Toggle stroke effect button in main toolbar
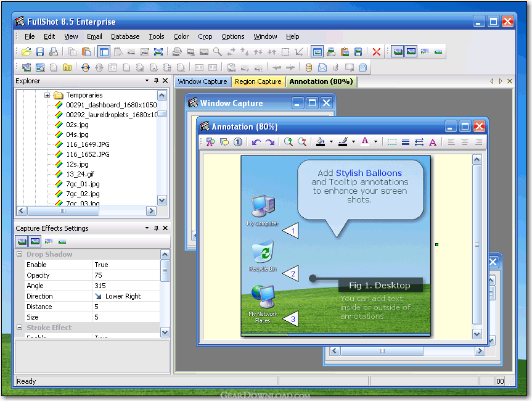The image size is (532, 401). [411, 52]
